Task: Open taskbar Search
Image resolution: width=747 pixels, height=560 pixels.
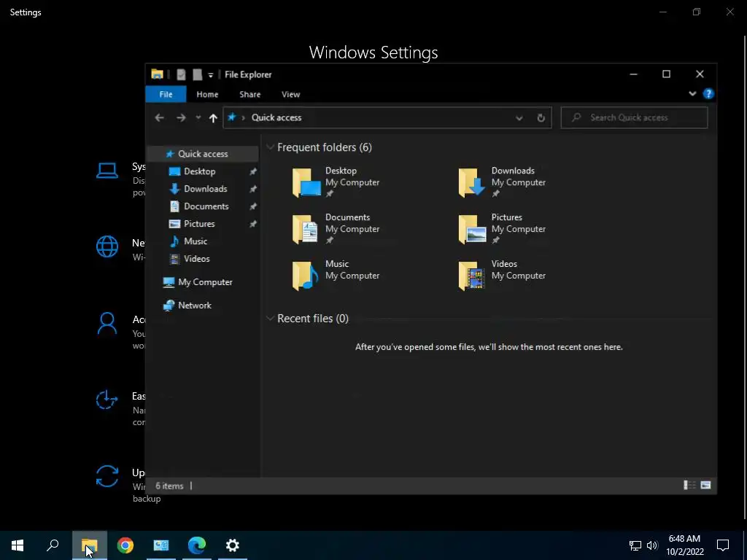Action: coord(53,545)
